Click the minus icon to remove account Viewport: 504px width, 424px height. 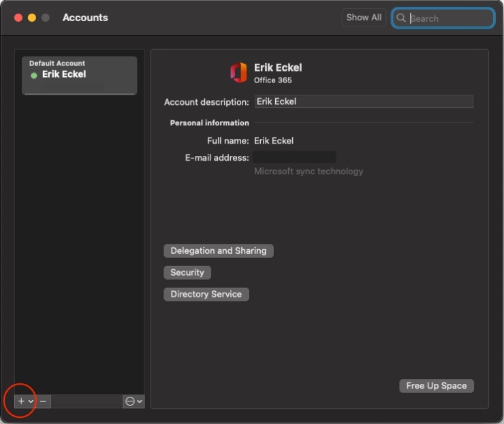44,402
